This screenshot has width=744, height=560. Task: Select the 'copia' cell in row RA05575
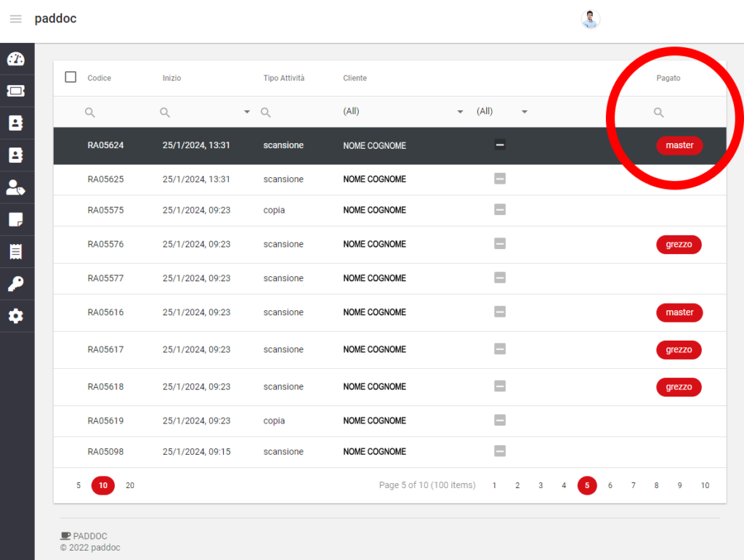274,210
